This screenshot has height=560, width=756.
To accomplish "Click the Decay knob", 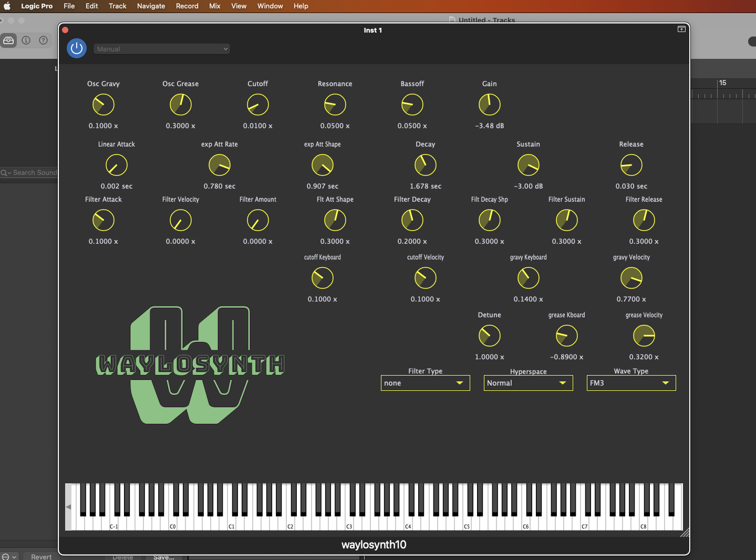I will [x=426, y=165].
